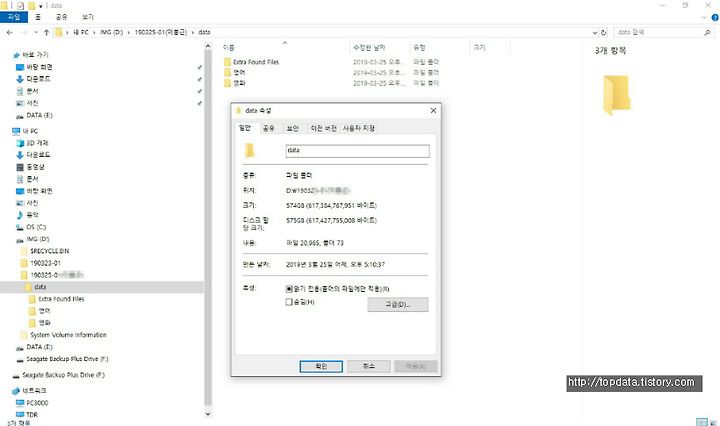Open PC3000 network computer
The width and height of the screenshot is (720, 426).
click(x=32, y=403)
